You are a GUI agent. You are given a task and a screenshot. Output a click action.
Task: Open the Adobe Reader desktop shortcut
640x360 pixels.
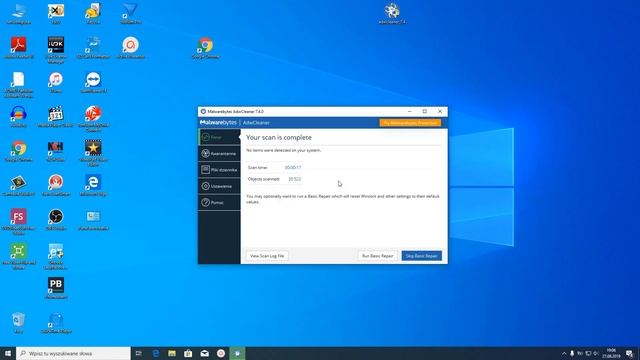18,47
